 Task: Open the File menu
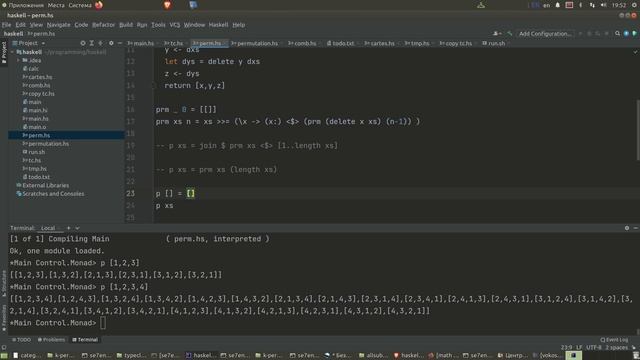[x=6, y=24]
